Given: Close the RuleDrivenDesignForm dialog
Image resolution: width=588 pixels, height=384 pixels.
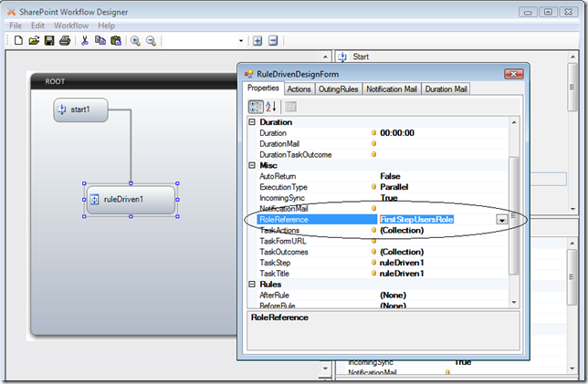Looking at the screenshot, I should 513,74.
